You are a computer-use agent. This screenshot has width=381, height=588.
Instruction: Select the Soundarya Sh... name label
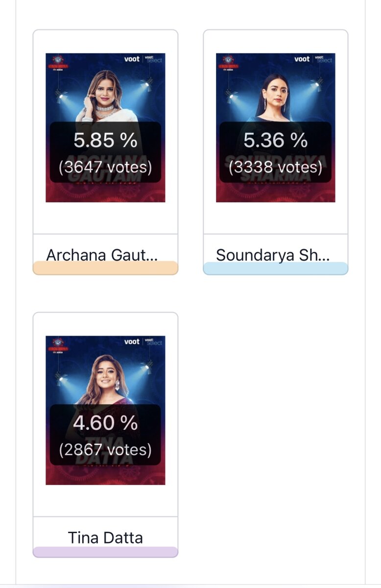pyautogui.click(x=273, y=255)
